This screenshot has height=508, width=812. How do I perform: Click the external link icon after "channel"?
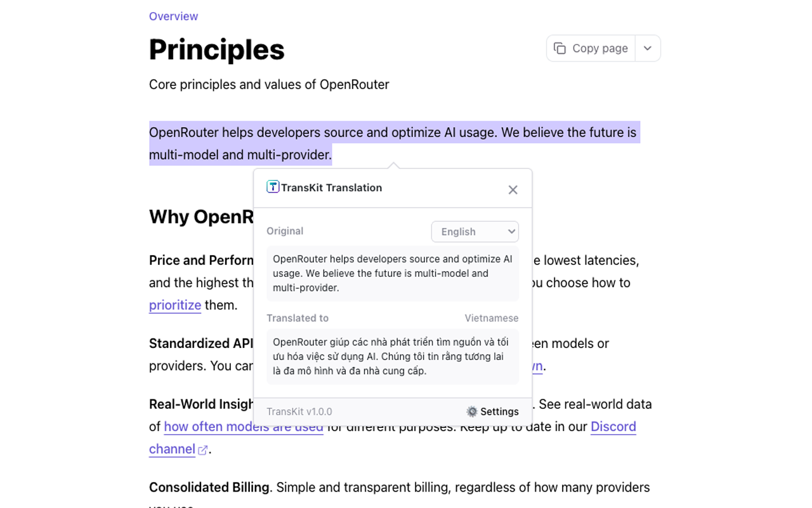click(x=203, y=450)
